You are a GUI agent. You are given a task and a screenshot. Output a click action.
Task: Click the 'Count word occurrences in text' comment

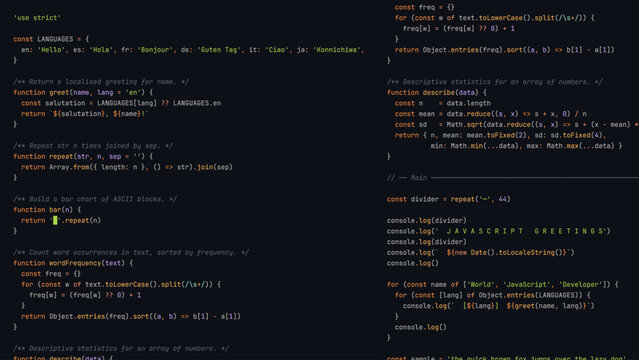tap(131, 252)
